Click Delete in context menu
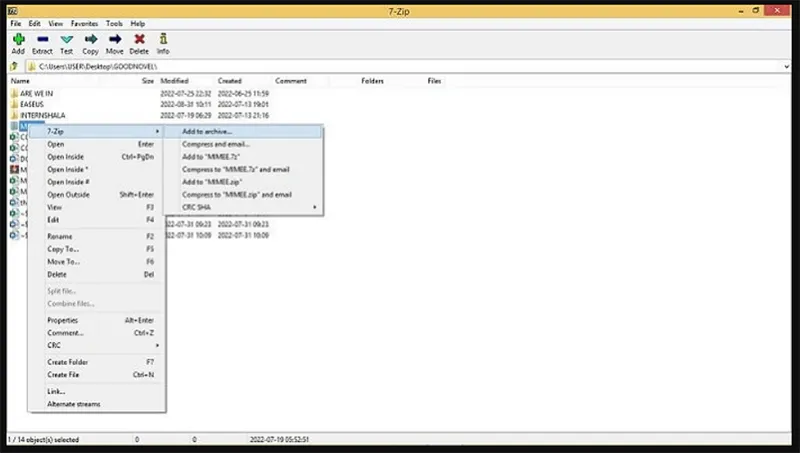Viewport: 800px width, 453px height. tap(97, 274)
